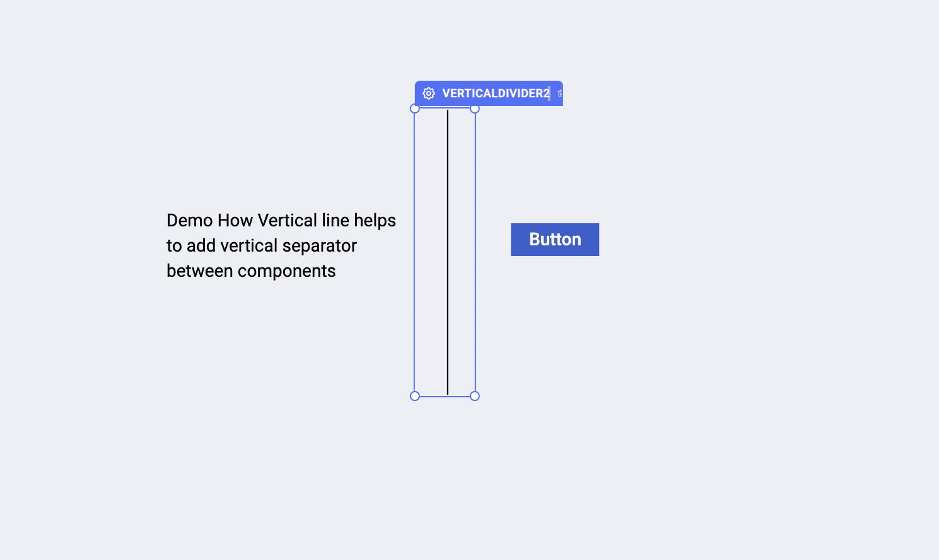The height and width of the screenshot is (560, 939).
Task: Select the black vertical divider line
Action: click(x=448, y=252)
